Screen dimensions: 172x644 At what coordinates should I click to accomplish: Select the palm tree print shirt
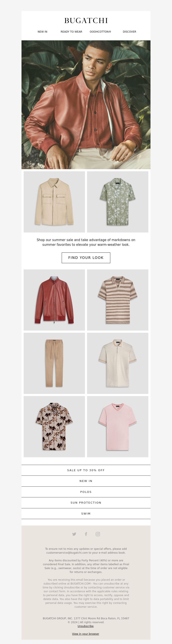54,427
